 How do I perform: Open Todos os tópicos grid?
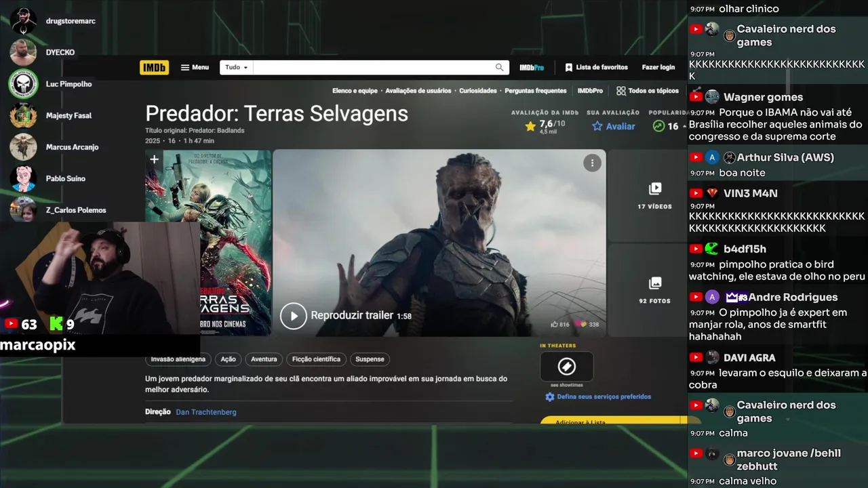648,91
